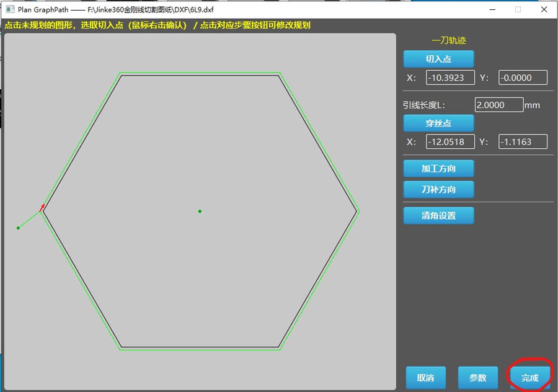Viewport: 558px width, 392px height.
Task: Minimize the Plan GraphPath window
Action: click(492, 9)
